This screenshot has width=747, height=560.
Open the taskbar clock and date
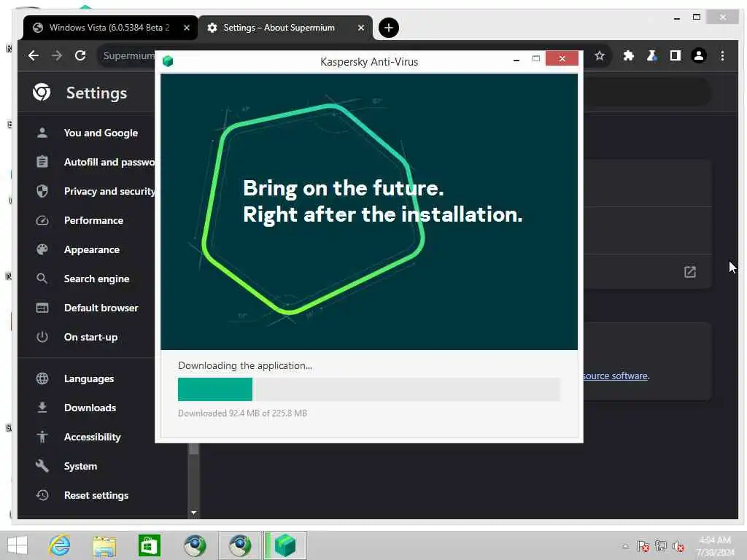pos(715,546)
